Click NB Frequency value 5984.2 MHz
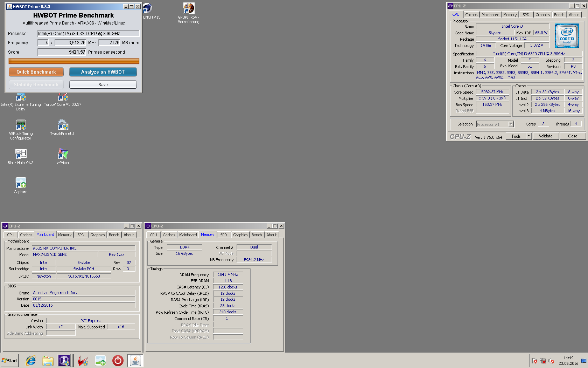The height and width of the screenshot is (368, 588). tap(254, 260)
